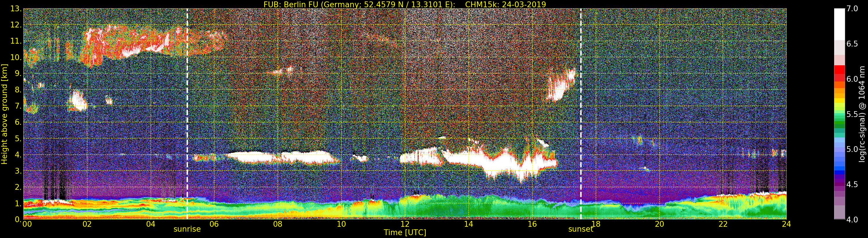The height and width of the screenshot is (238, 868).
Task: Click the height axis tick label '2.'
Action: pos(18,187)
